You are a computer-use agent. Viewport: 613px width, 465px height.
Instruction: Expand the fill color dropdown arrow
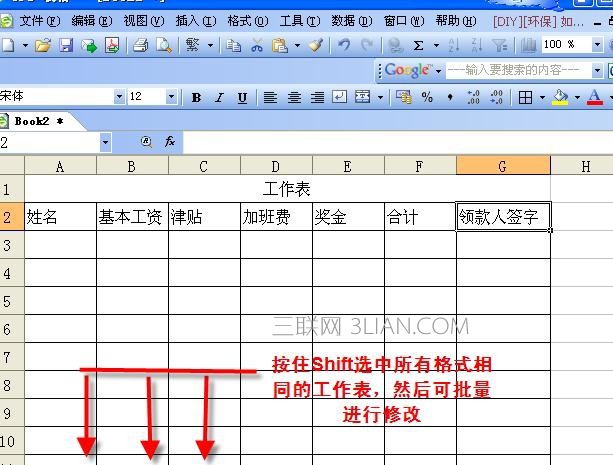pos(577,97)
